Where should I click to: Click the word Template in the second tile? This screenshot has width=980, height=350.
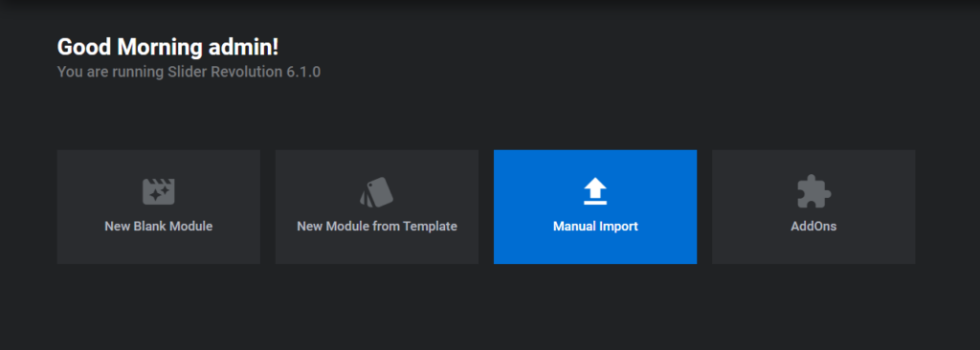431,227
